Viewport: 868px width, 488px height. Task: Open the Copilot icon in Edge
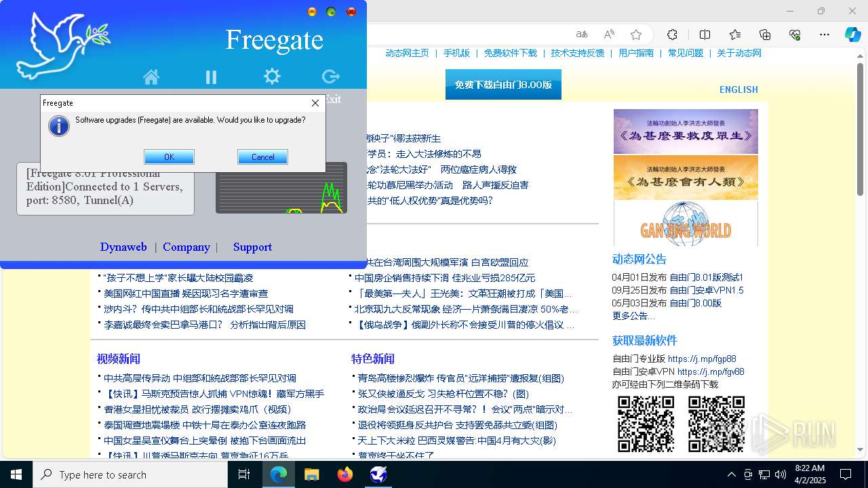point(853,35)
